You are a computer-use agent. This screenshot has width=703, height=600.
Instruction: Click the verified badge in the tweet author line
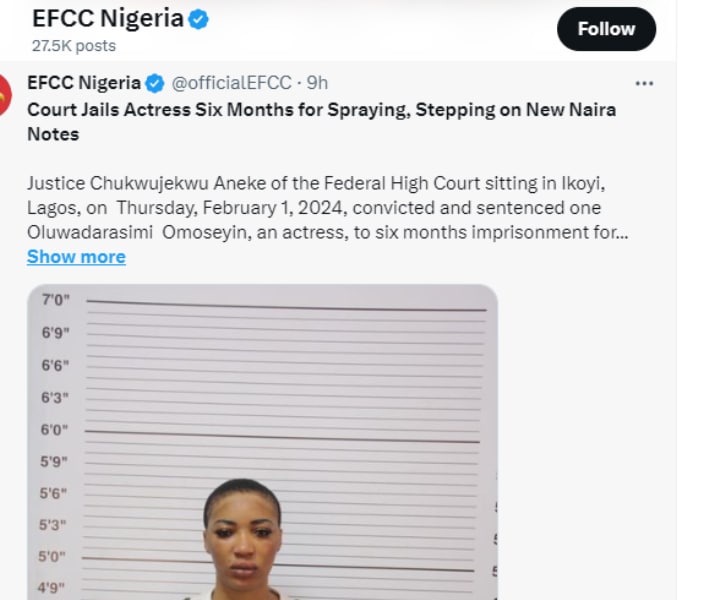click(155, 83)
